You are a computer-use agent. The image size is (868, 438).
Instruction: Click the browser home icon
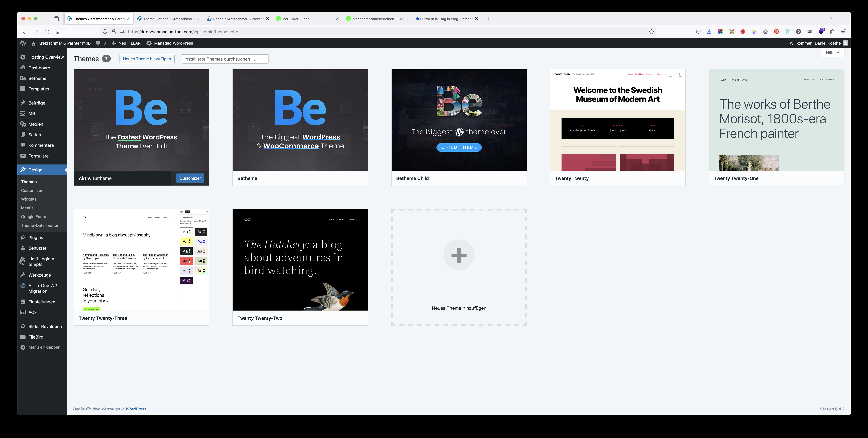click(58, 32)
